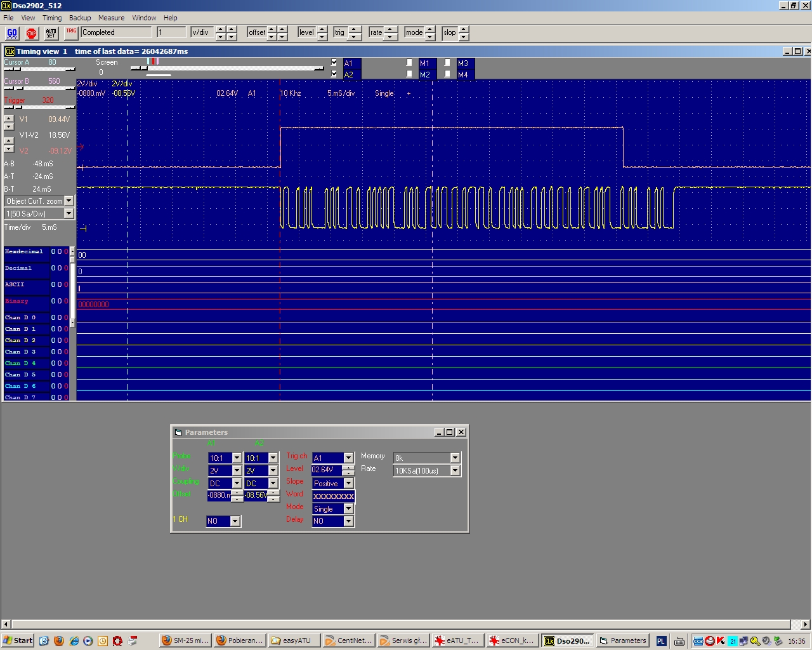This screenshot has width=812, height=650.
Task: Click the keyboard icon in the system tray
Action: (x=679, y=641)
